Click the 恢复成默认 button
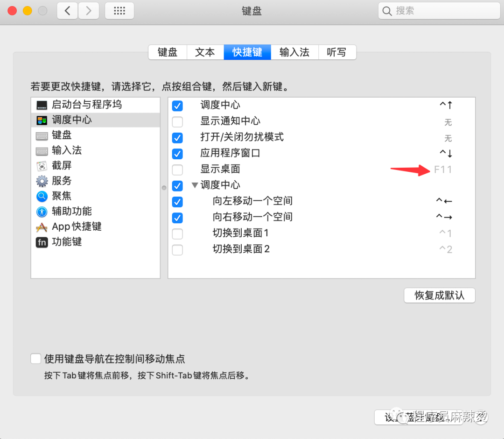 click(439, 295)
